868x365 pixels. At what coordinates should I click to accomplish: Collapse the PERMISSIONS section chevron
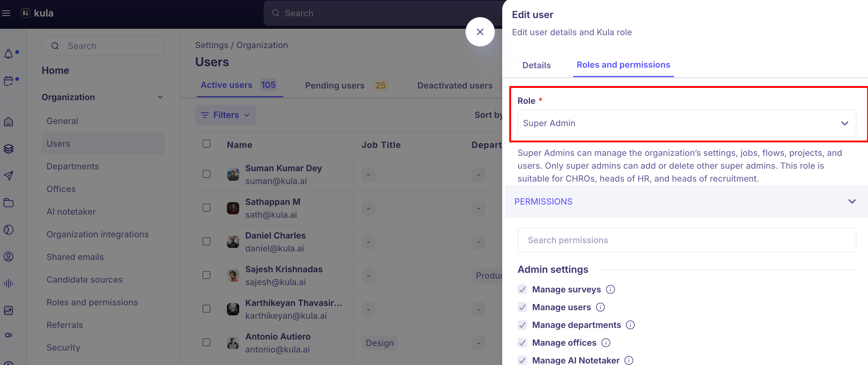click(x=852, y=202)
